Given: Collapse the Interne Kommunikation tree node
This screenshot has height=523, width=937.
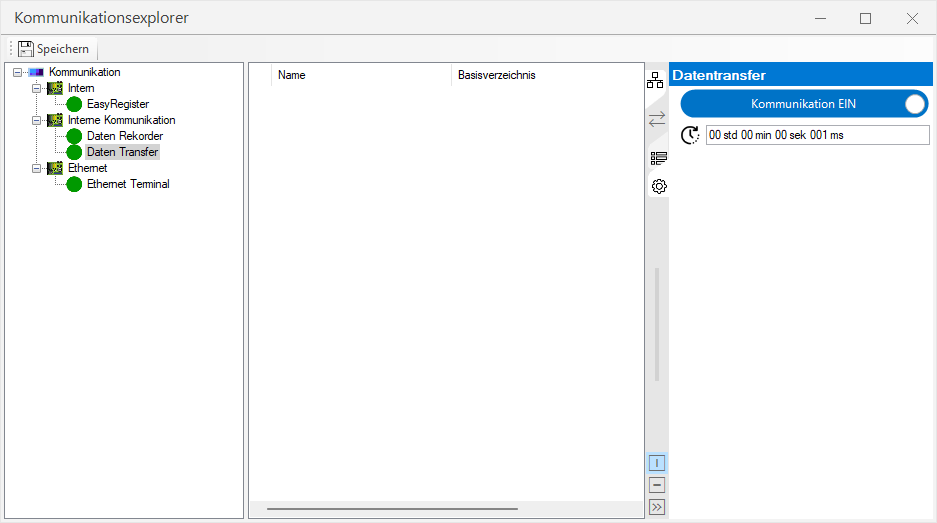Looking at the screenshot, I should coord(36,120).
